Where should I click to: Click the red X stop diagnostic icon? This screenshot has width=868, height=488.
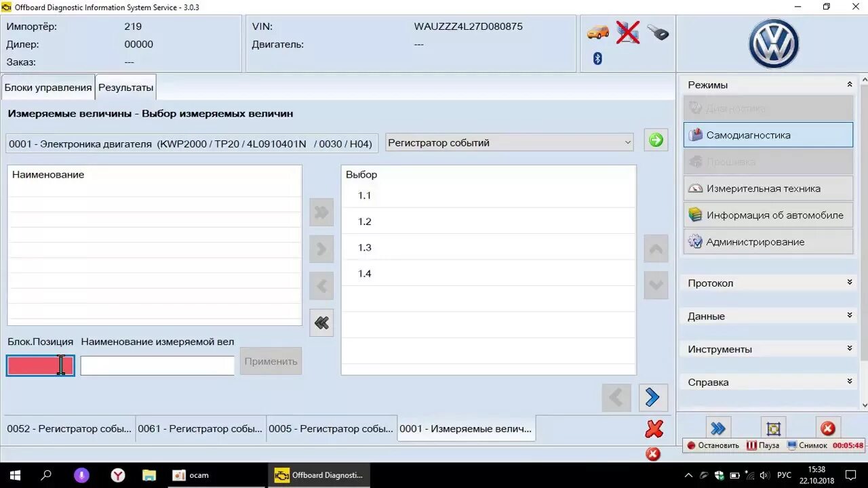tap(653, 428)
